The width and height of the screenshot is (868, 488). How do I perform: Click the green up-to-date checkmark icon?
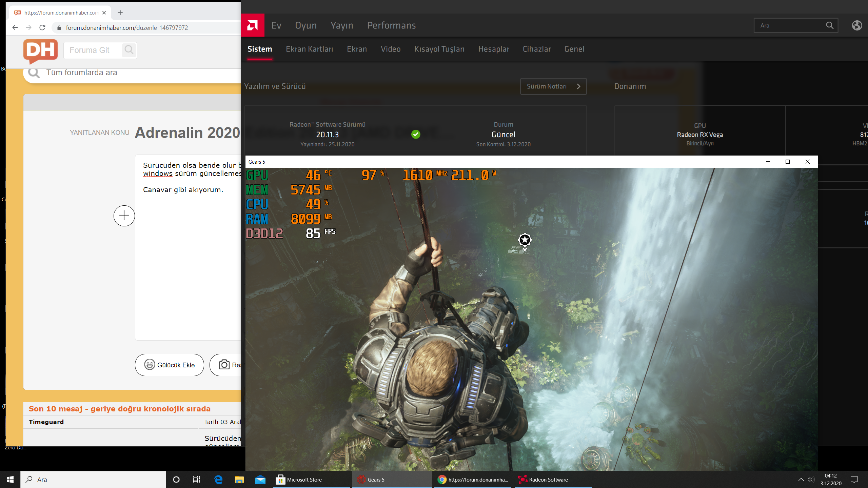(416, 134)
